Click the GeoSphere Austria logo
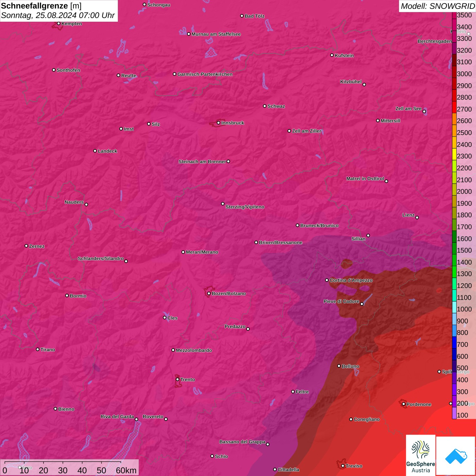Viewport: 476px width, 476px height. pos(421,456)
